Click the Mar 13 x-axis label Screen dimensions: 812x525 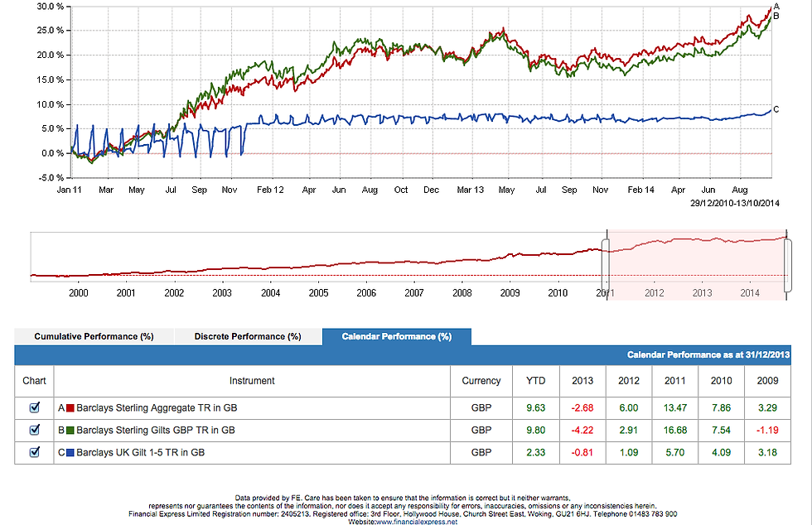click(471, 190)
